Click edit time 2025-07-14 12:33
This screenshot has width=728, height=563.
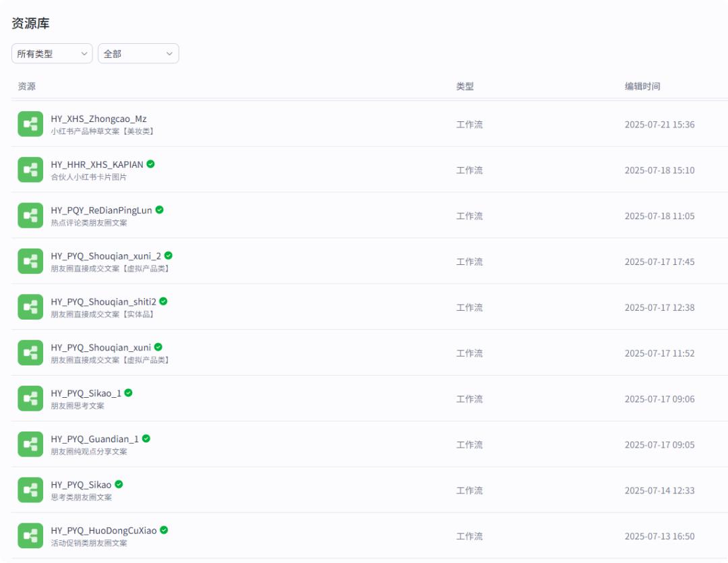coord(659,491)
